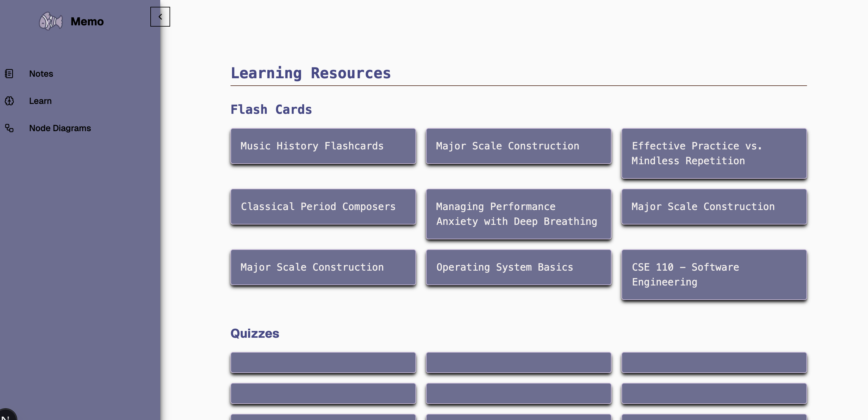Click the first blank quiz card under Quizzes

[x=323, y=362]
